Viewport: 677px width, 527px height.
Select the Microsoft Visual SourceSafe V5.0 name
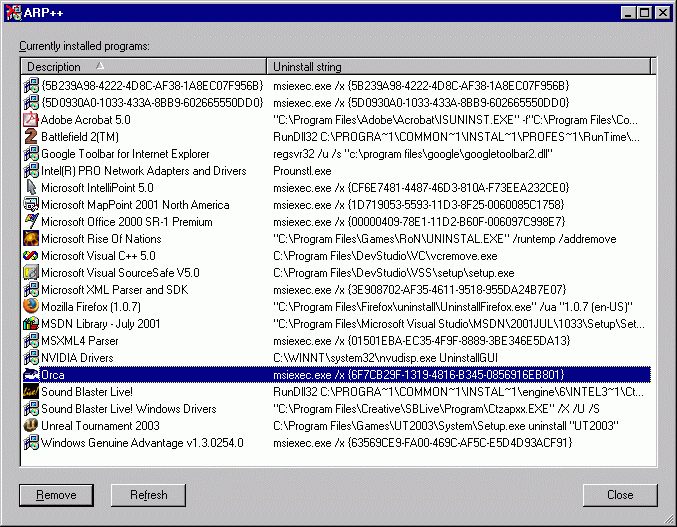pyautogui.click(x=120, y=273)
